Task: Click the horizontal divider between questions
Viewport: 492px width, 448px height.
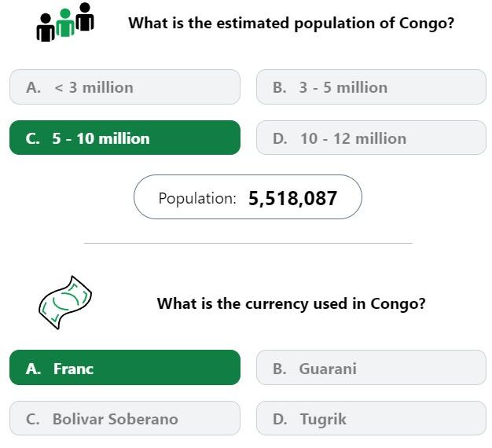Action: click(x=248, y=243)
